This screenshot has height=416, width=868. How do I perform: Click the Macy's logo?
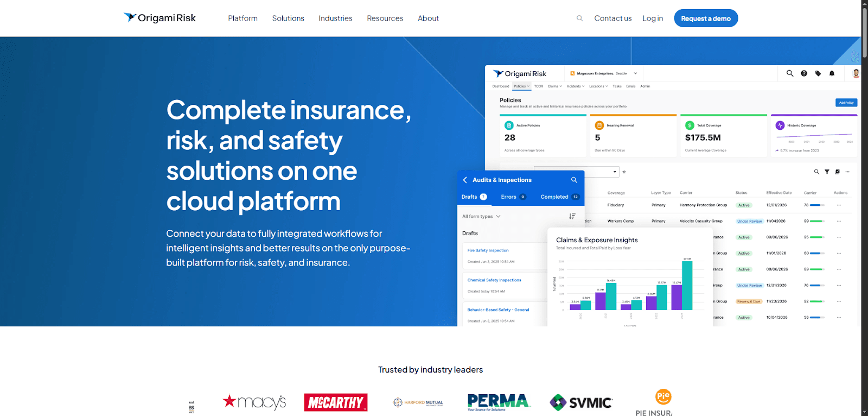click(x=254, y=402)
